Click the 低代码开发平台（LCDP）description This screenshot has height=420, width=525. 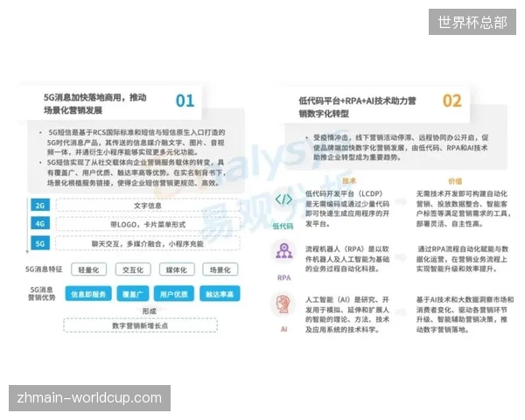pyautogui.click(x=347, y=208)
